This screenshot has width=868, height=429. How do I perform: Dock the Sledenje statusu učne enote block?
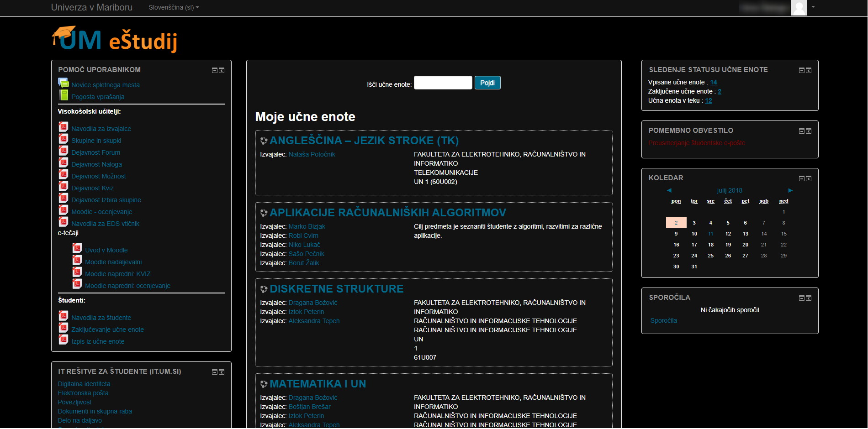(809, 70)
